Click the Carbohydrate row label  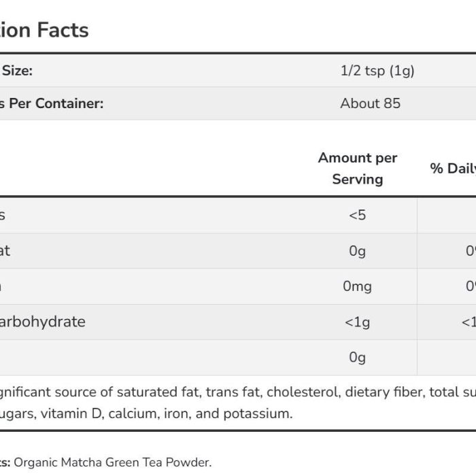[42, 322]
